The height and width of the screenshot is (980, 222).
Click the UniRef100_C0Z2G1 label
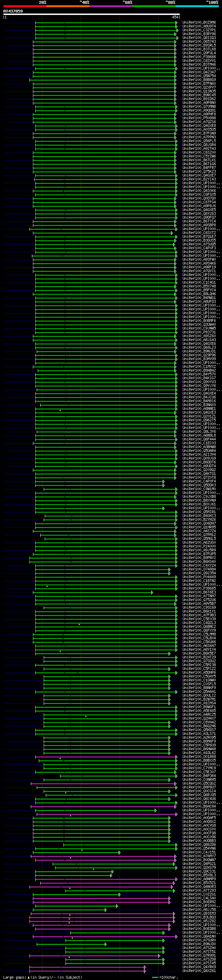click(x=199, y=894)
